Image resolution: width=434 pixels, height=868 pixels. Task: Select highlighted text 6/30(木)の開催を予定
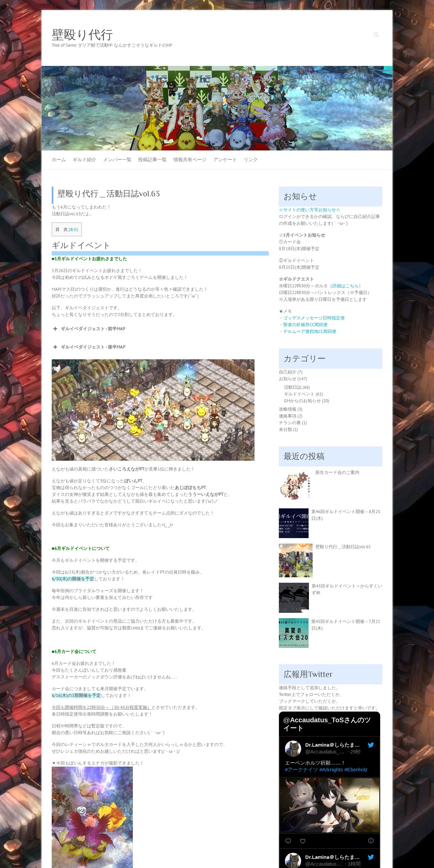click(73, 579)
